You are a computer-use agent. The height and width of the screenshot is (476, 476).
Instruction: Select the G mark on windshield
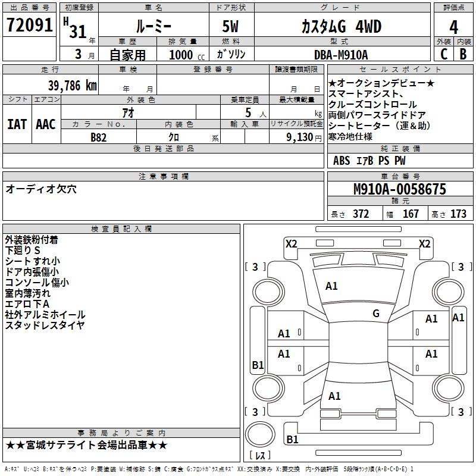pyautogui.click(x=376, y=313)
